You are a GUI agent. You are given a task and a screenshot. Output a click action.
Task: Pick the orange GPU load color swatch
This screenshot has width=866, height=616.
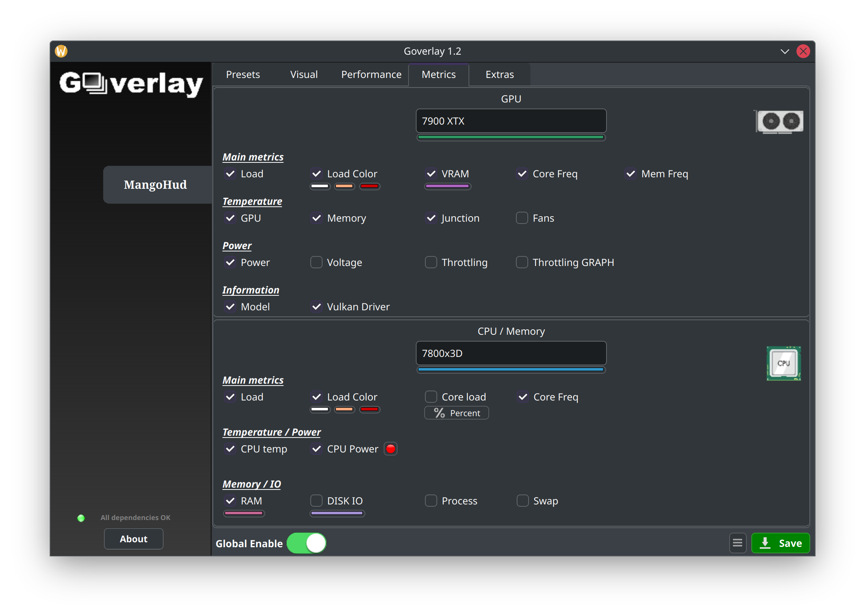[344, 186]
